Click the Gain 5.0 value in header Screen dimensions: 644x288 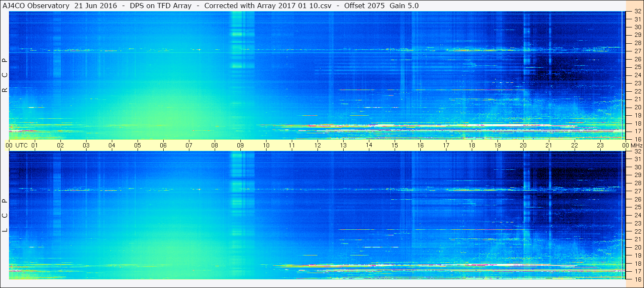tap(404, 6)
